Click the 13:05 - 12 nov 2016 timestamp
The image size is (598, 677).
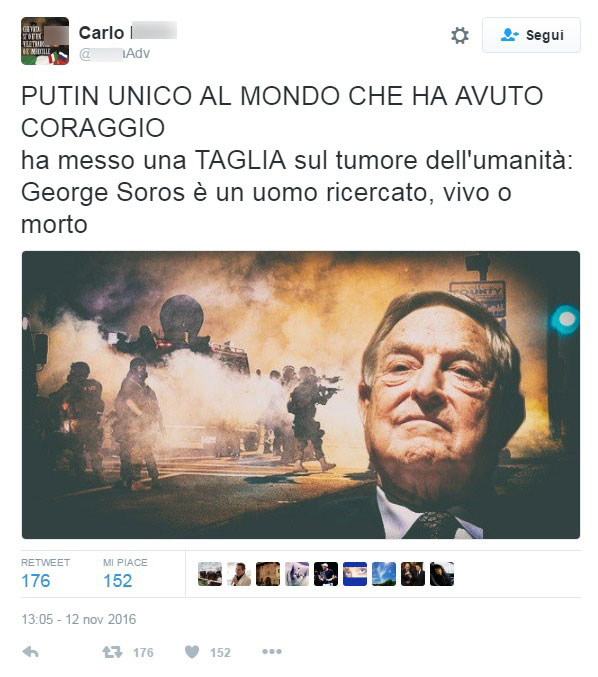[x=79, y=619]
